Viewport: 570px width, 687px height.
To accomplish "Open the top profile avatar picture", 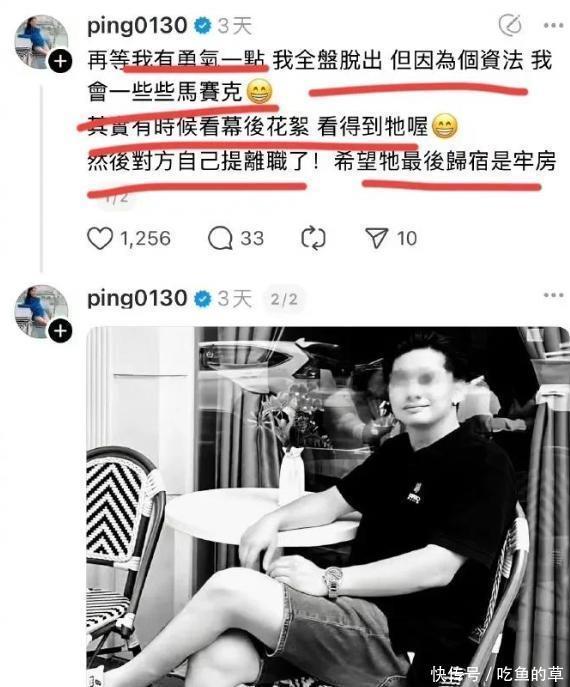I will click(41, 42).
